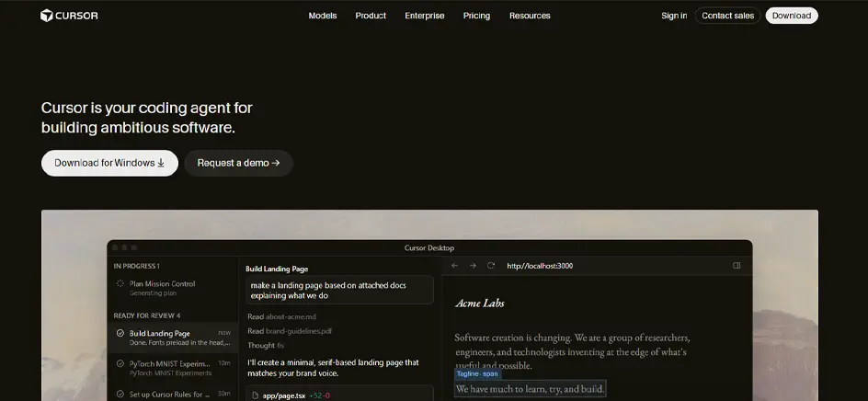Click the checkmark icon beside Set up Cursor Rules
Viewport: 868px width, 401px height.
tap(120, 395)
